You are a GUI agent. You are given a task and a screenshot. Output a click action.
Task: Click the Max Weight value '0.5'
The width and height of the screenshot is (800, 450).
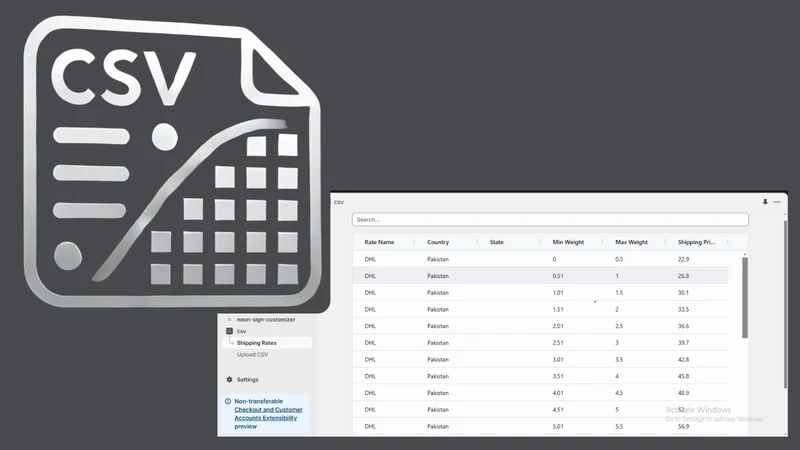(x=619, y=259)
